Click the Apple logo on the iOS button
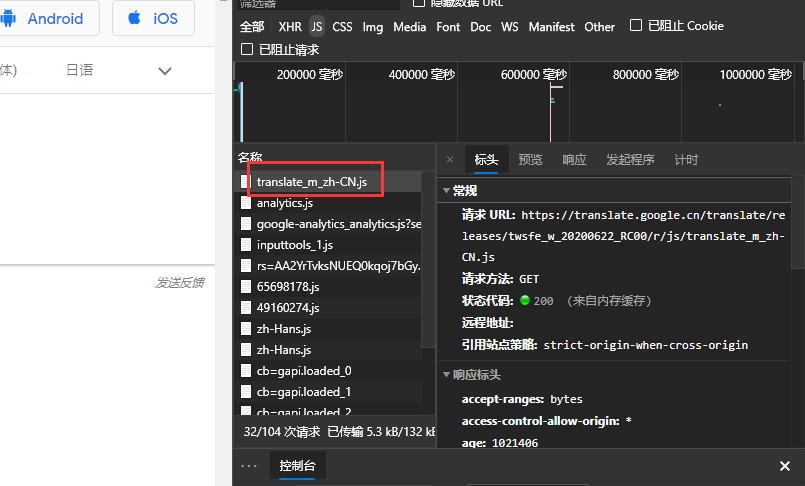This screenshot has height=486, width=805. tap(134, 19)
